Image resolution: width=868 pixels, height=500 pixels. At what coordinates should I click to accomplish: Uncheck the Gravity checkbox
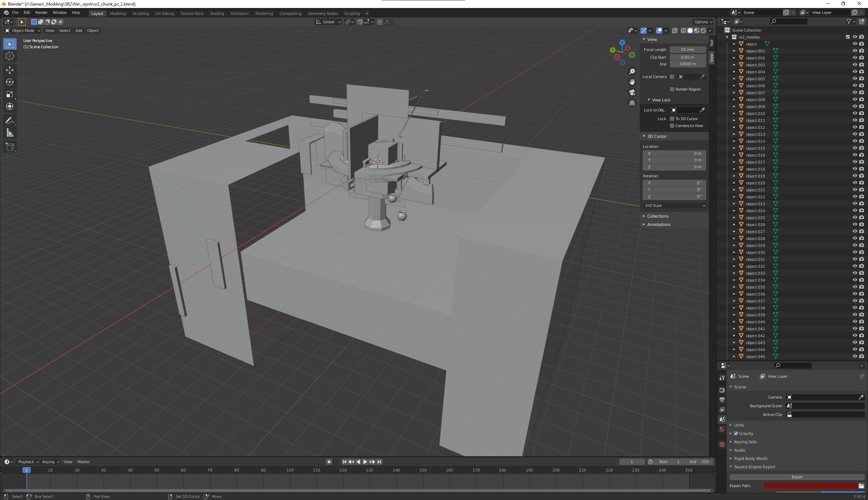pyautogui.click(x=736, y=433)
